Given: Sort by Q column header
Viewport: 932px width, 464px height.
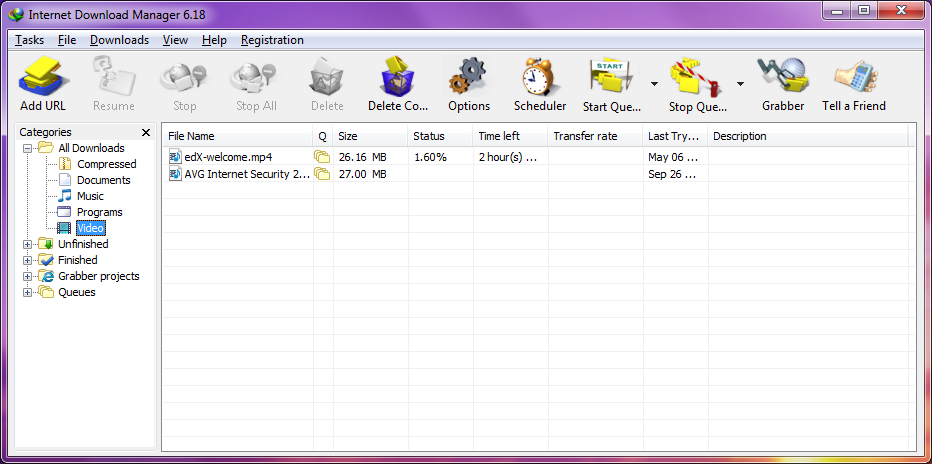Looking at the screenshot, I should [323, 136].
